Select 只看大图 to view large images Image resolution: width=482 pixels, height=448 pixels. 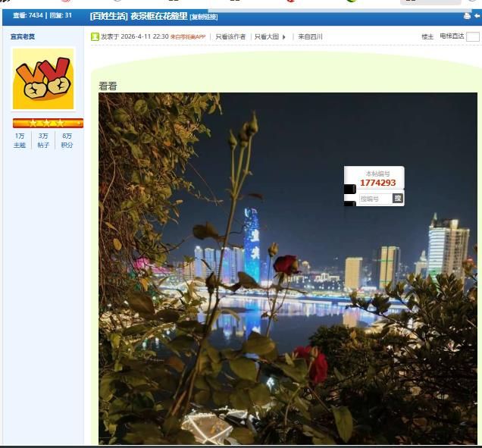pos(266,36)
